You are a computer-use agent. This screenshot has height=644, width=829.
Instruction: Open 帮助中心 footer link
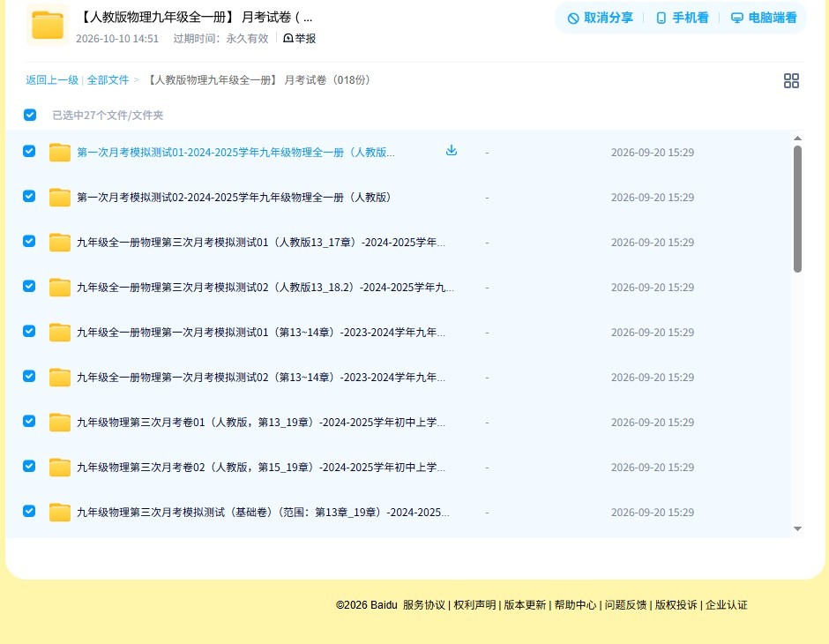pyautogui.click(x=575, y=605)
